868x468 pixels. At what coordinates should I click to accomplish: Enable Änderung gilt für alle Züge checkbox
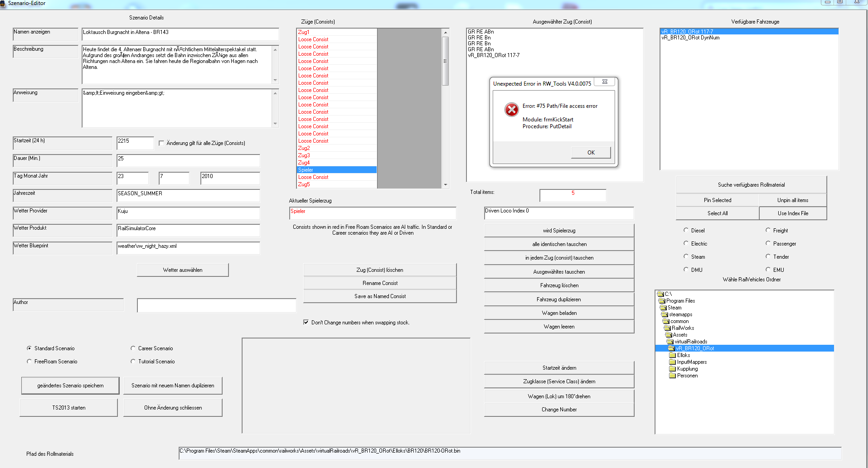point(161,143)
